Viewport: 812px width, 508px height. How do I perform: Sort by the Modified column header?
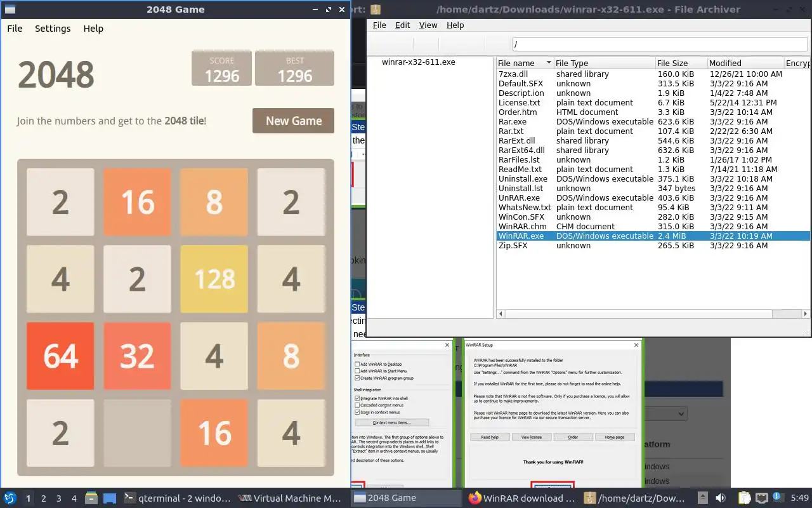(745, 63)
